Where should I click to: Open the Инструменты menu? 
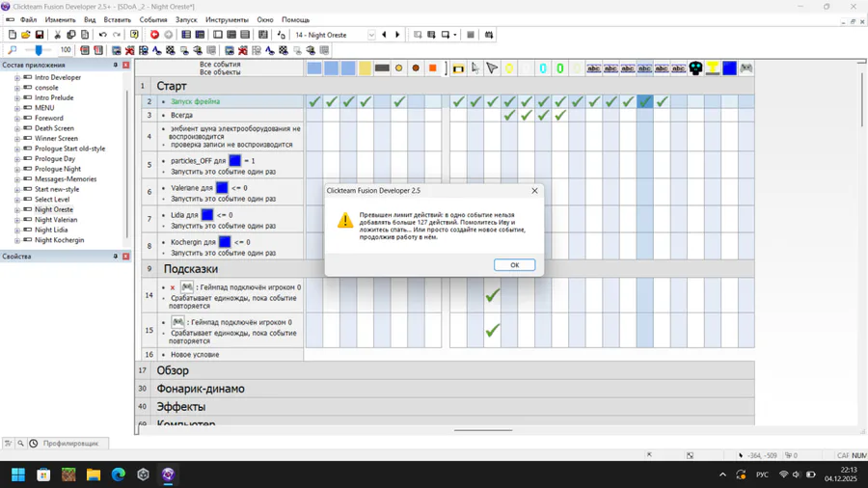[x=227, y=20]
